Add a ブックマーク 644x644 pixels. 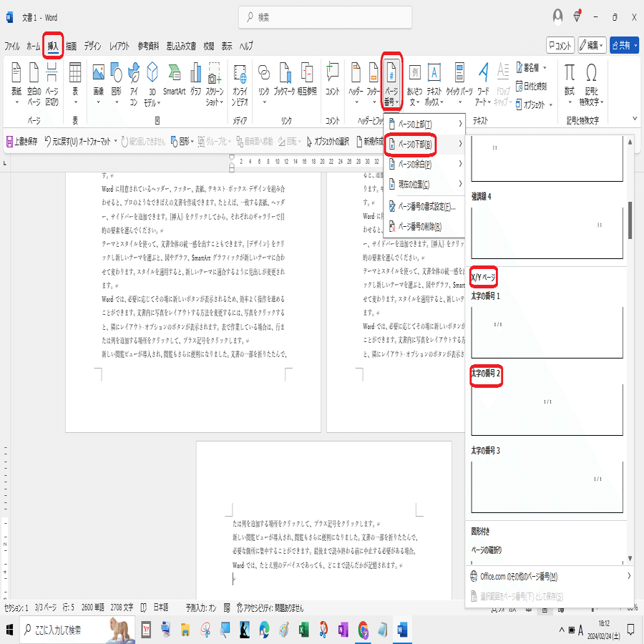[284, 82]
